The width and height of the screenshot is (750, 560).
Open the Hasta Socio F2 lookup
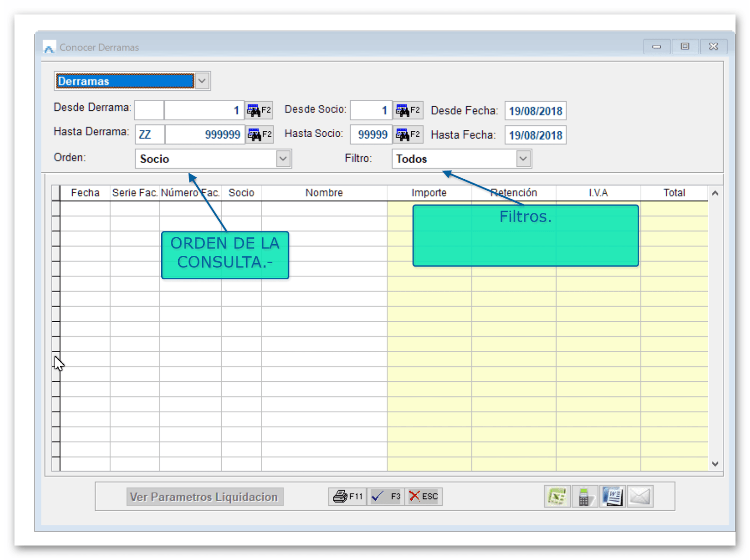point(408,135)
